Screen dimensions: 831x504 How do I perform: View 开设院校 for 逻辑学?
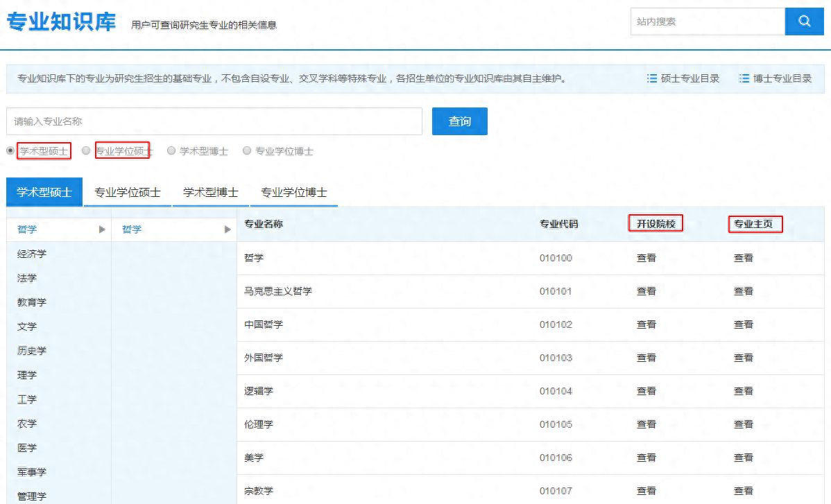tap(646, 391)
